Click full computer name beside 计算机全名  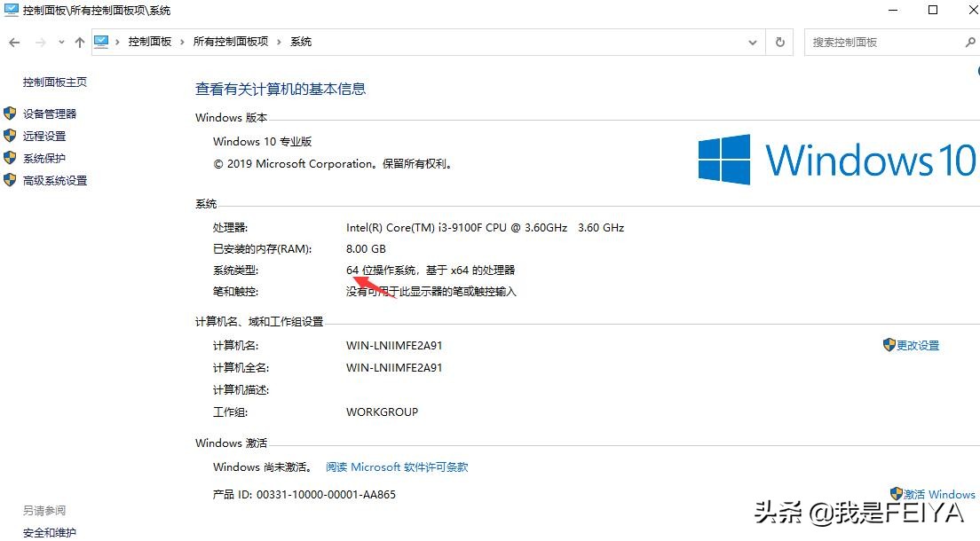394,368
